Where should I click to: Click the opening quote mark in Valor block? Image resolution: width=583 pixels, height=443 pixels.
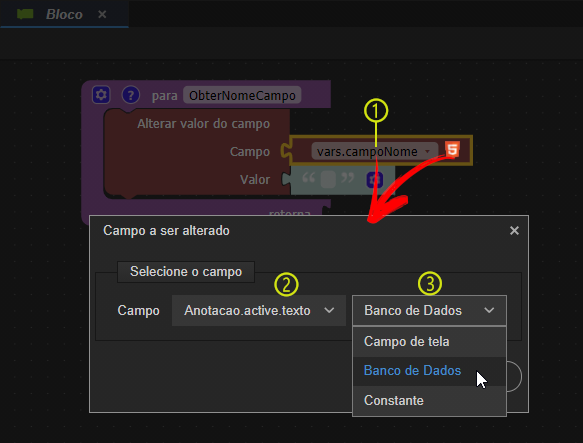(x=309, y=178)
